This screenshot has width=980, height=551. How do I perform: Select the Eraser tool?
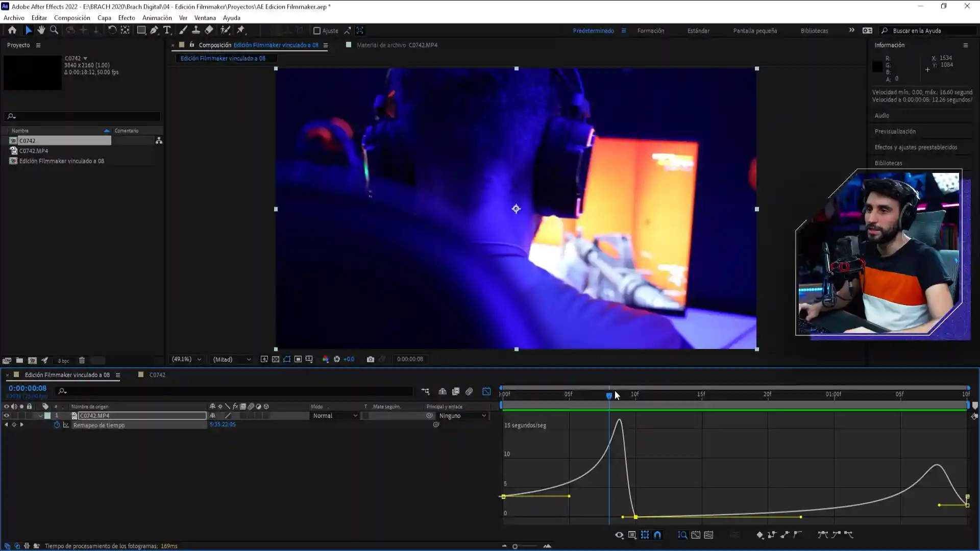click(209, 30)
